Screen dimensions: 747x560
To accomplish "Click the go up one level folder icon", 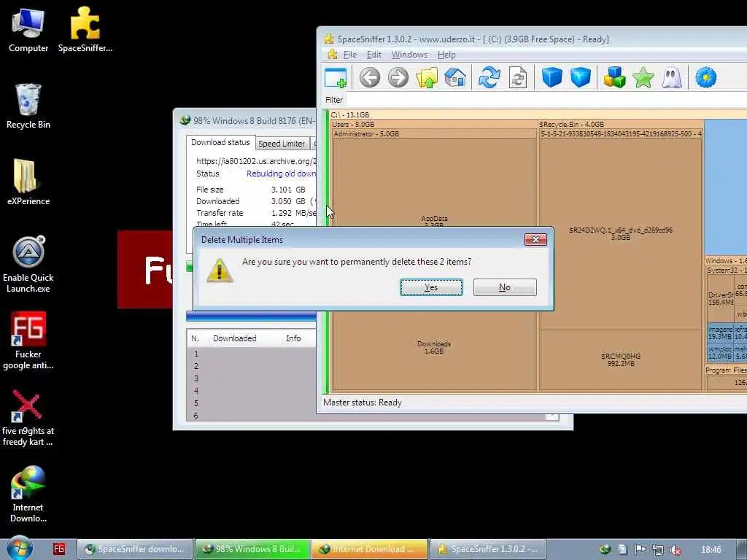I will coord(427,77).
